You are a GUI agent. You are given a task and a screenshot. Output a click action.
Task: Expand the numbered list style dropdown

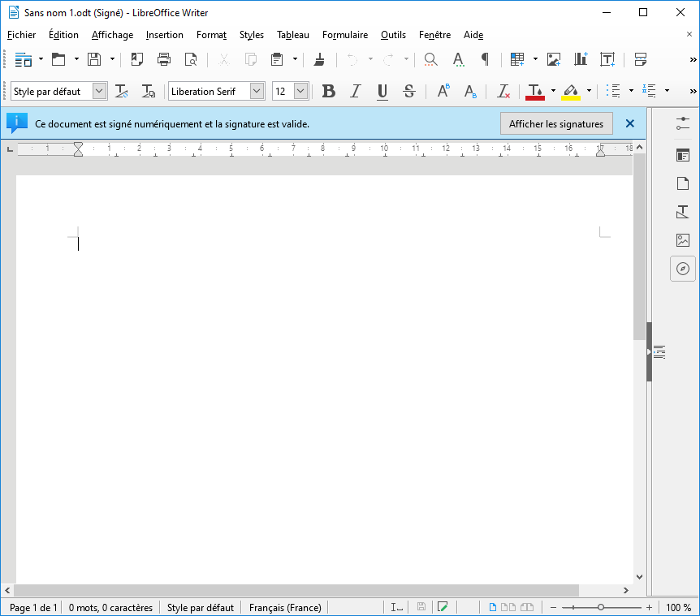tap(667, 91)
